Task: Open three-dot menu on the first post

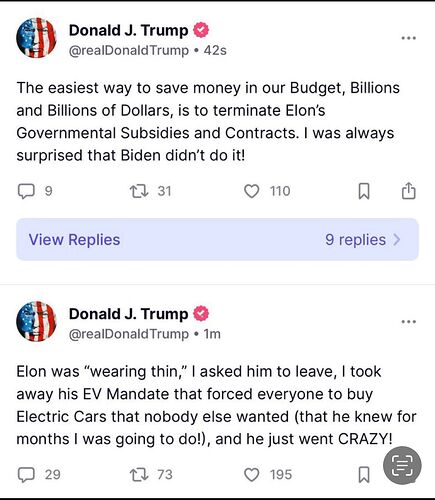Action: pyautogui.click(x=409, y=38)
